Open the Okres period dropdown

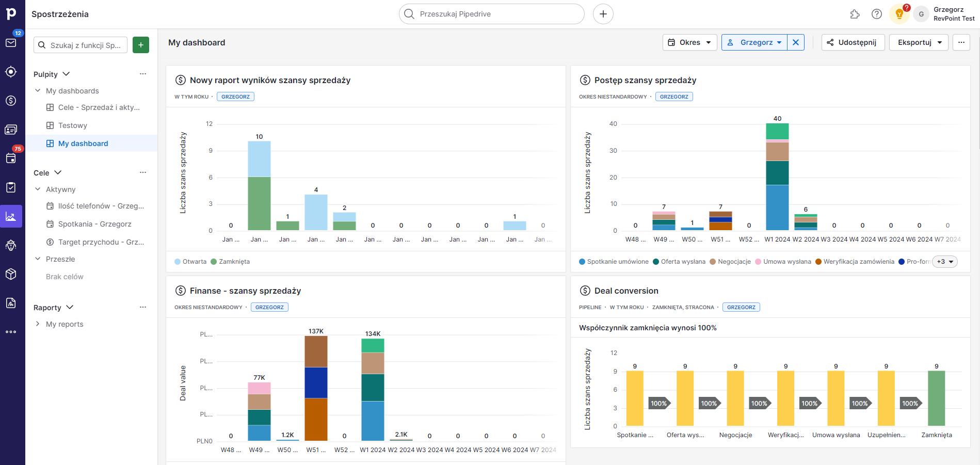point(689,42)
